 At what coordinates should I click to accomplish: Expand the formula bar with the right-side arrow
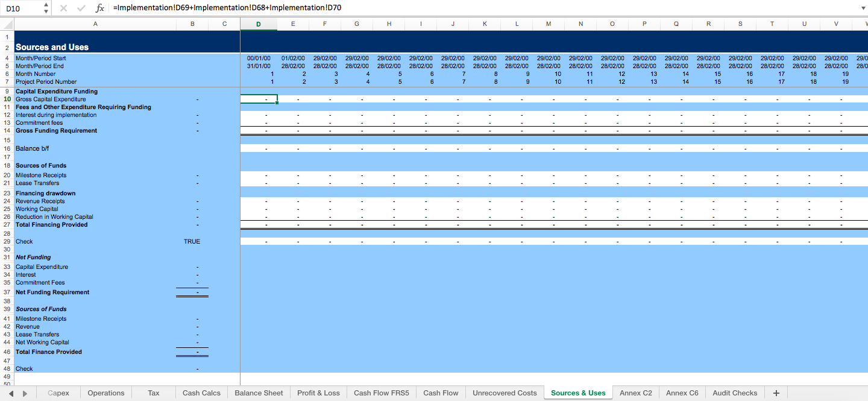(x=863, y=8)
